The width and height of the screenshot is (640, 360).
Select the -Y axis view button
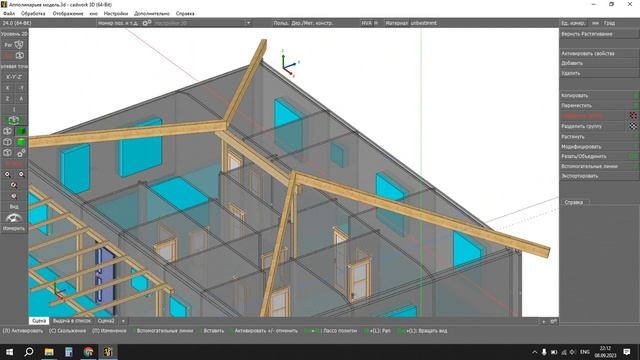pyautogui.click(x=21, y=88)
